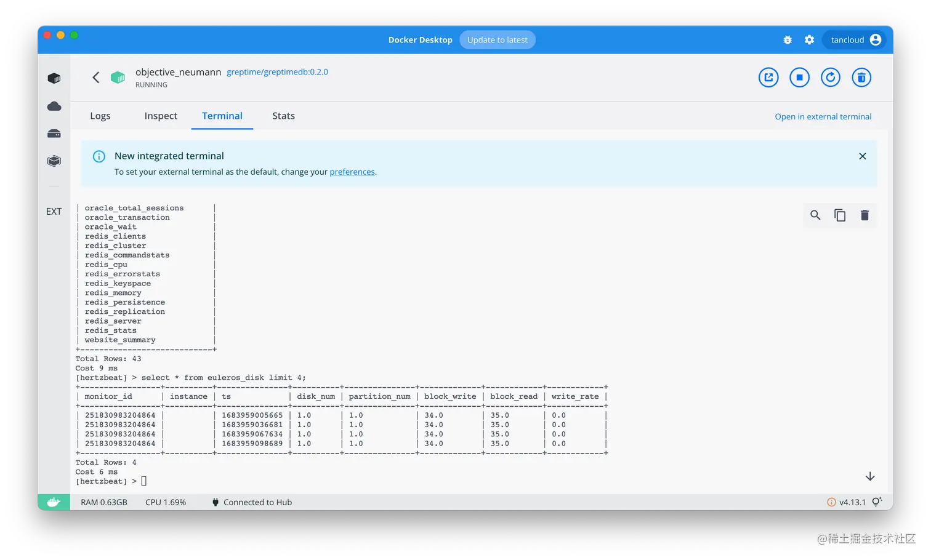Image resolution: width=931 pixels, height=560 pixels.
Task: Switch to the Stats tab
Action: [x=284, y=116]
